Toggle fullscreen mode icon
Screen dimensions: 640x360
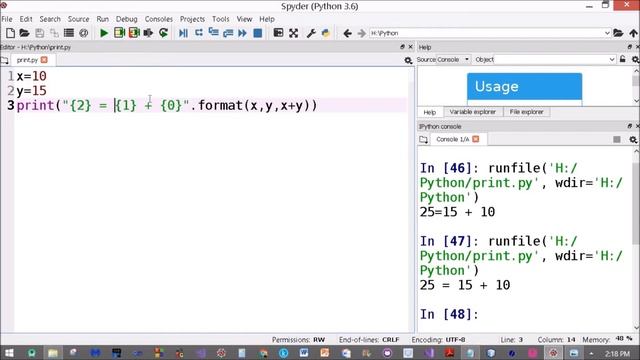(x=293, y=33)
